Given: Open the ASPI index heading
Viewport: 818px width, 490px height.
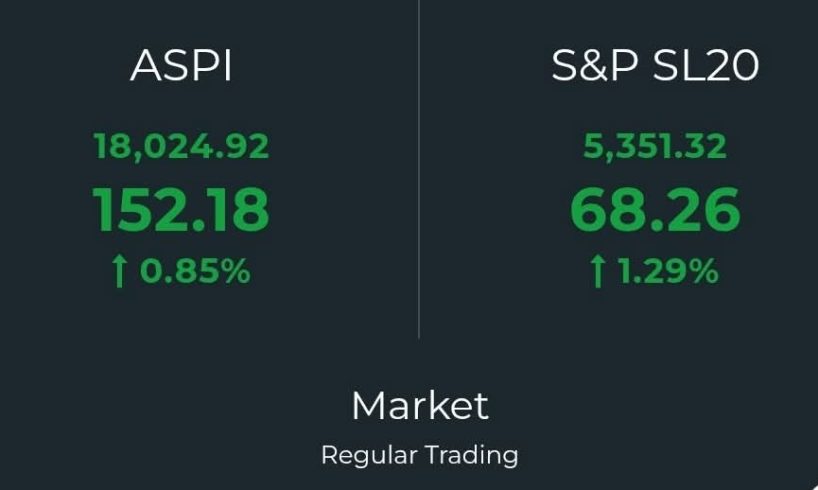Looking at the screenshot, I should click(x=181, y=66).
